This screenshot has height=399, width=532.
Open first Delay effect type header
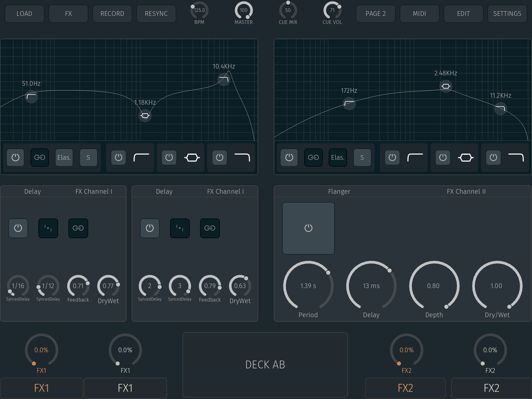(x=32, y=191)
